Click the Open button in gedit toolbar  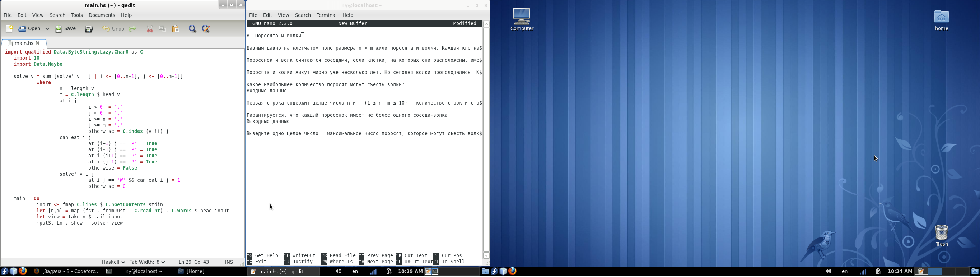[30, 29]
